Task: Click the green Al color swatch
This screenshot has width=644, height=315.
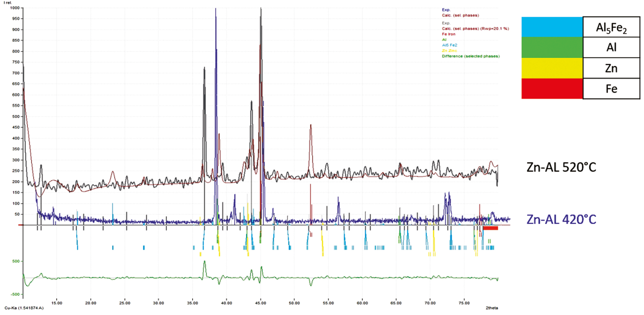Action: pos(552,48)
